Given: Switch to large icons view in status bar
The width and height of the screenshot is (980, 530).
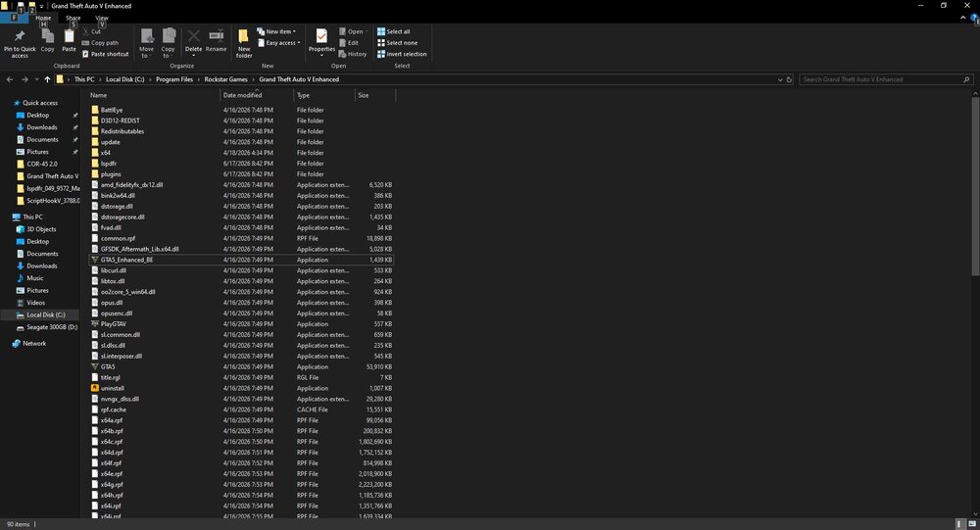Looking at the screenshot, I should [x=972, y=524].
